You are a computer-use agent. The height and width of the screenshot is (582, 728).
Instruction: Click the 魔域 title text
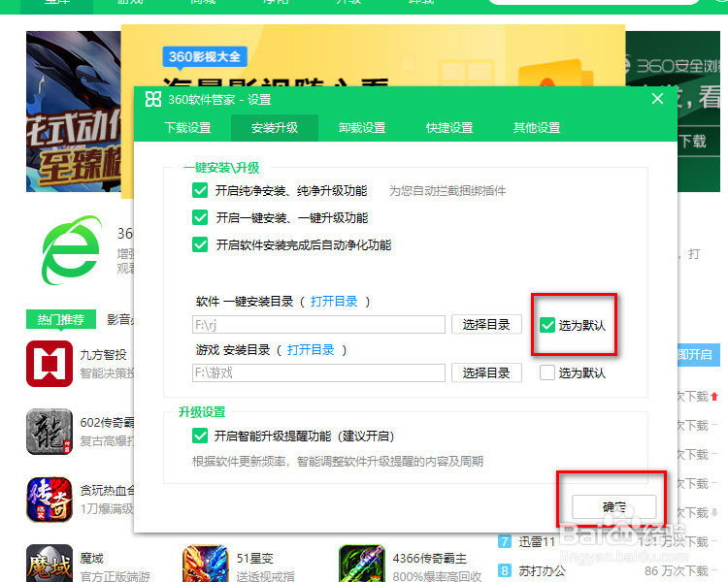click(91, 558)
